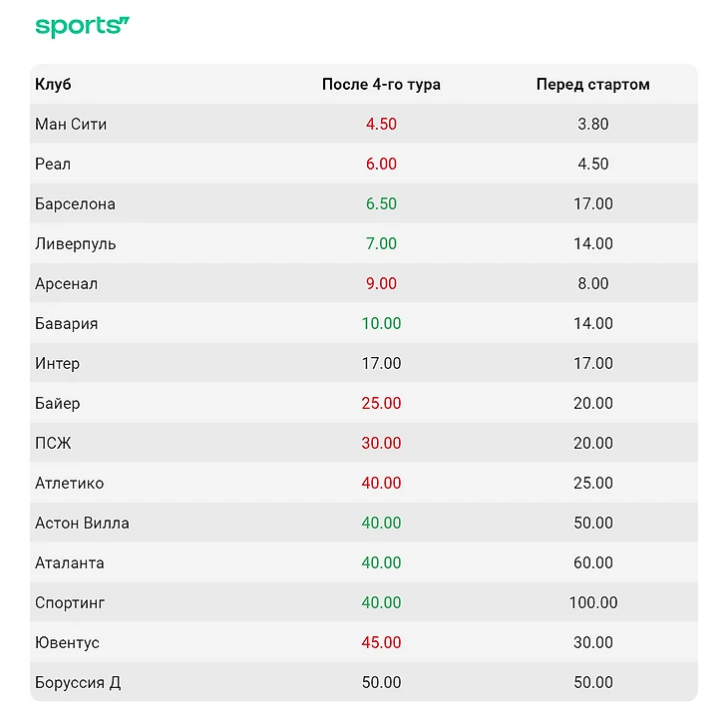The height and width of the screenshot is (716, 728).
Task: Open the Астон Вилла row
Action: 364,523
